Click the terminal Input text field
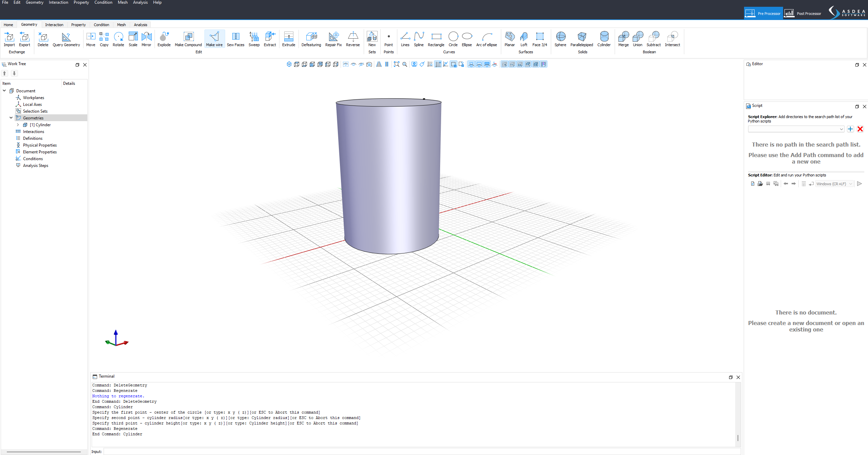Image resolution: width=868 pixels, height=455 pixels. (x=421, y=452)
